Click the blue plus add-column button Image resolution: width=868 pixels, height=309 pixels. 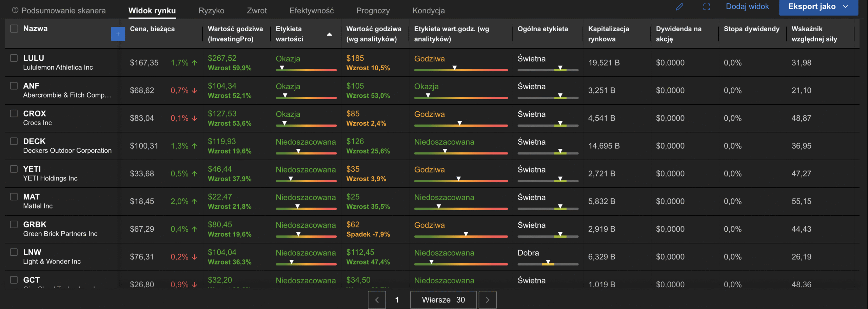click(118, 34)
